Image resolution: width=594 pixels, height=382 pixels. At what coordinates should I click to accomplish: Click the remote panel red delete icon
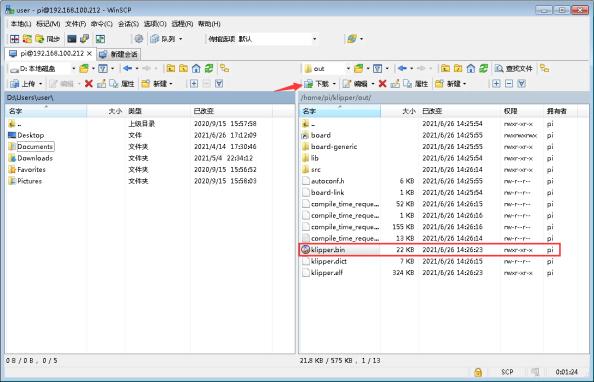click(x=382, y=84)
